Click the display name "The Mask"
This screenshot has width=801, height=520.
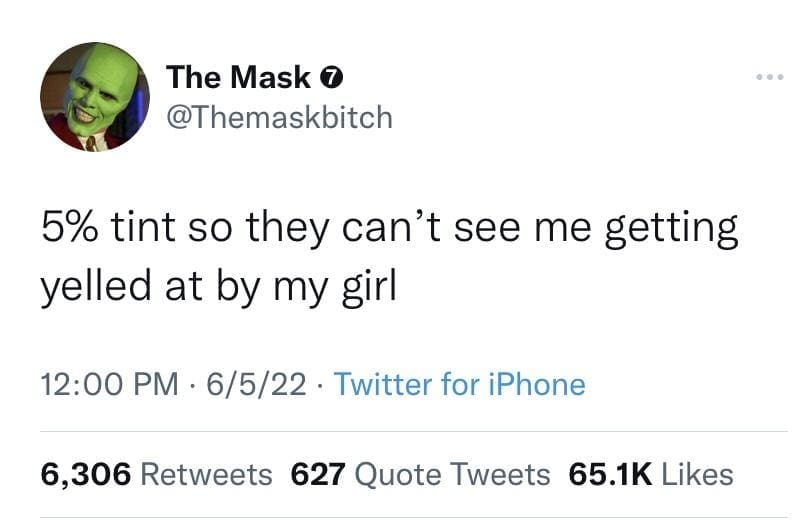[238, 76]
